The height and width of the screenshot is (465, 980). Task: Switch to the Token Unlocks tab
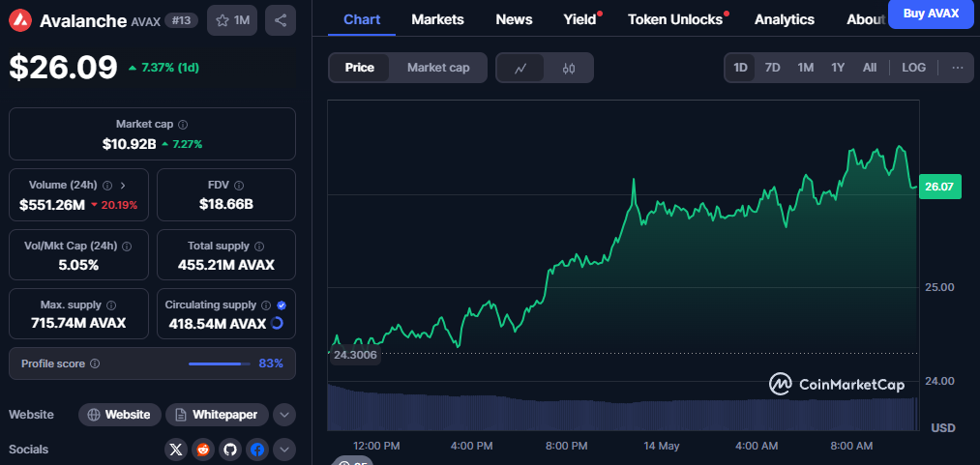pos(675,19)
